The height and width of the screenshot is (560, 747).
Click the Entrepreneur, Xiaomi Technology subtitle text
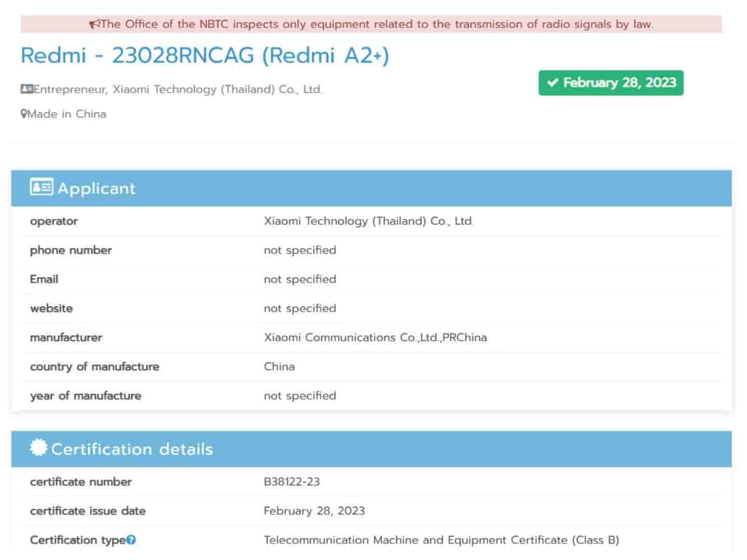click(177, 89)
